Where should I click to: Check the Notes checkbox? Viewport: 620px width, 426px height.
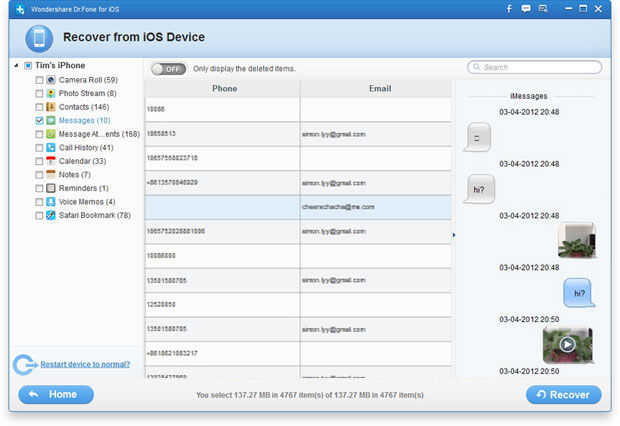point(39,174)
